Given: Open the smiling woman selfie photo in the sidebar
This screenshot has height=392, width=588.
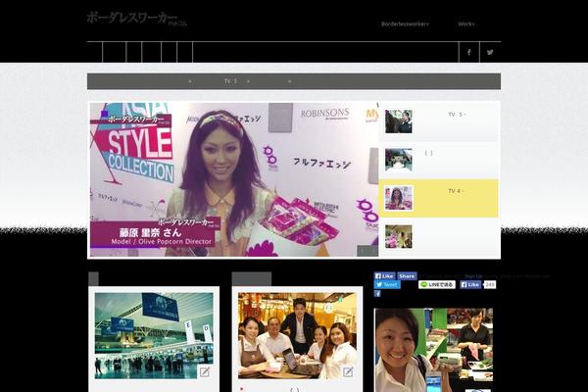Looking at the screenshot, I should pos(434,350).
